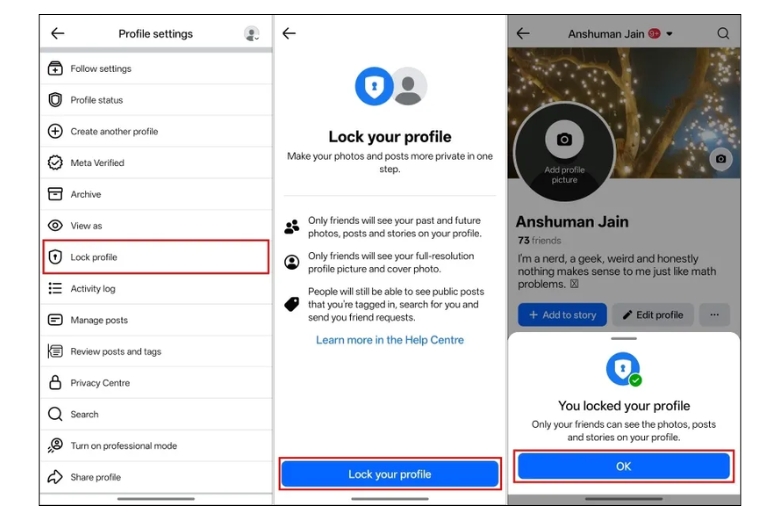
Task: Tap Add profile picture camera icon
Action: coord(564,139)
